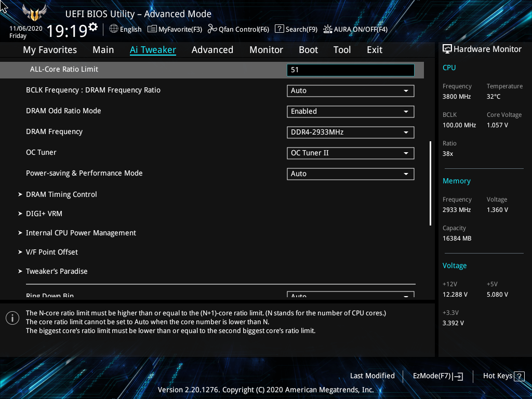Open Qfan Control fan icon

pyautogui.click(x=212, y=29)
